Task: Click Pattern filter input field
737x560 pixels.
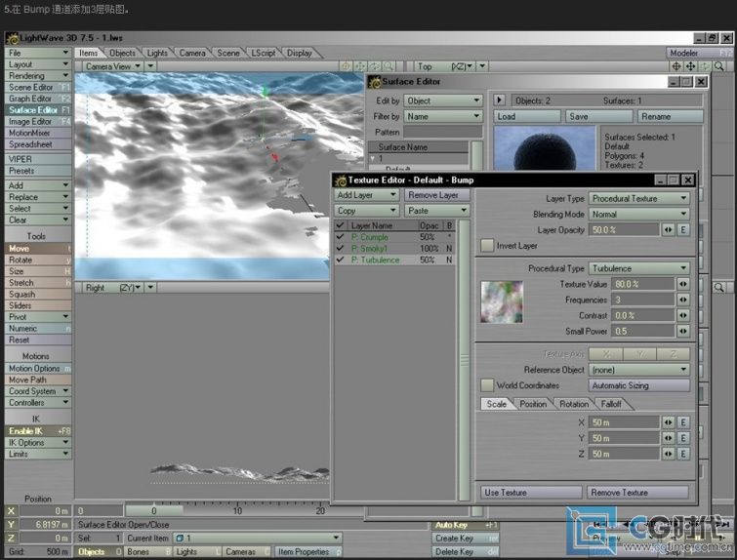Action: pyautogui.click(x=443, y=132)
